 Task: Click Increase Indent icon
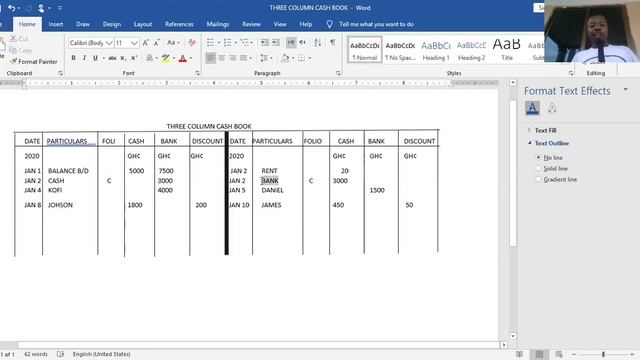coord(276,42)
